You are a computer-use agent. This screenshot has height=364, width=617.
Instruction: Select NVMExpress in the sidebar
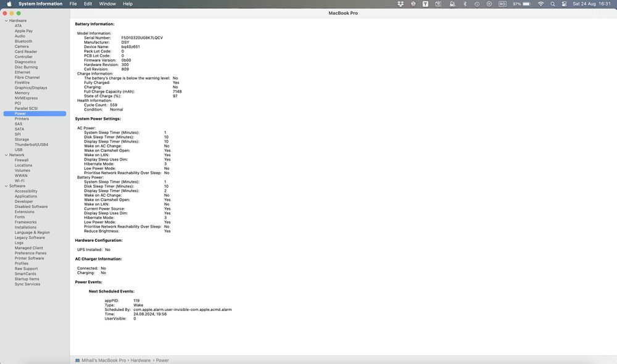26,98
